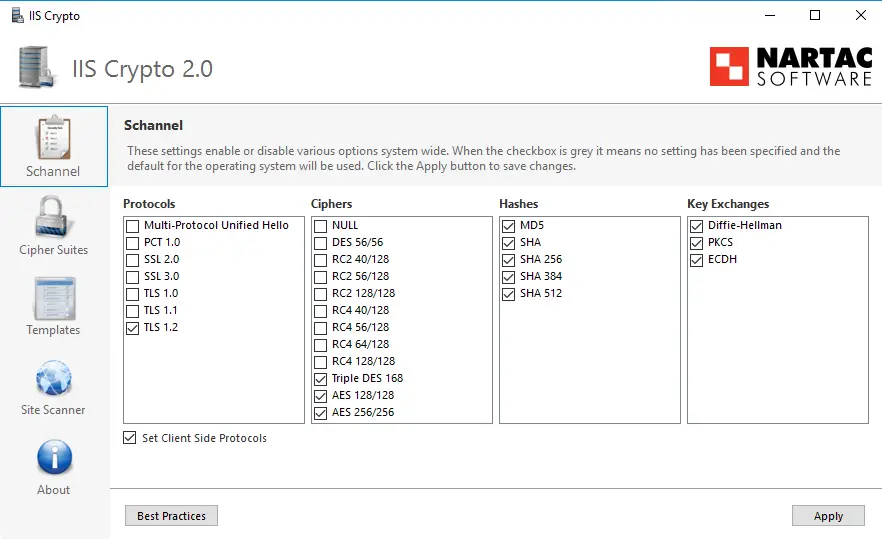
Task: Switch to the Cipher Suites tab label
Action: 53,250
